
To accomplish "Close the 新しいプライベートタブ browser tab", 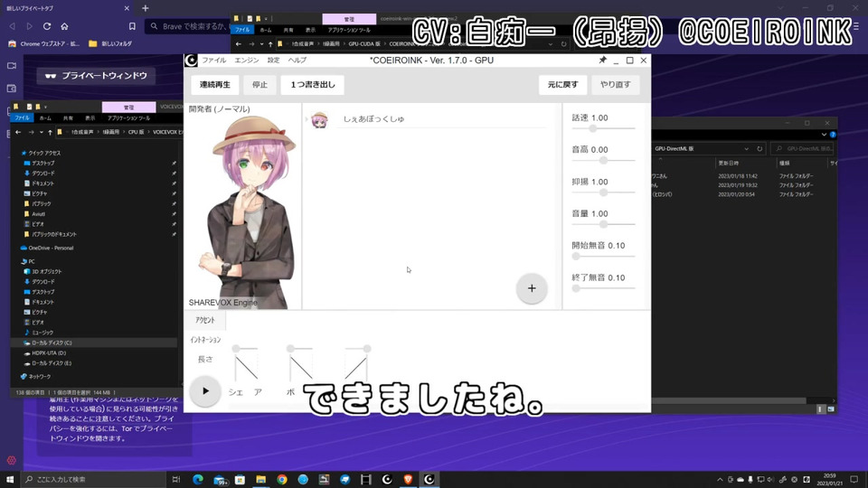I will pyautogui.click(x=127, y=8).
